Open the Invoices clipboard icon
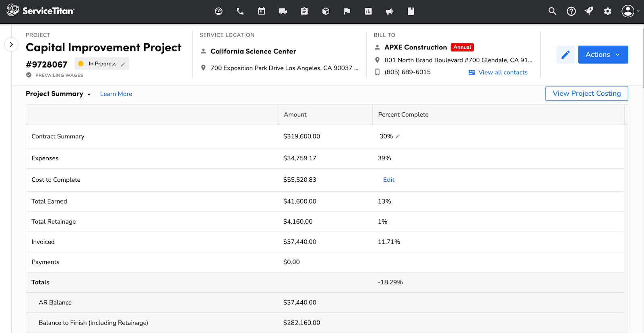Screen dimensions: 644x333 (x=304, y=11)
